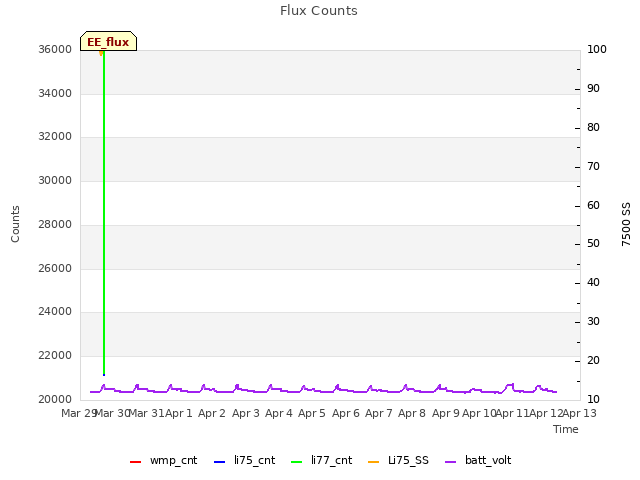
Task: Click the 28000 y-axis tick label
Action: [x=55, y=224]
